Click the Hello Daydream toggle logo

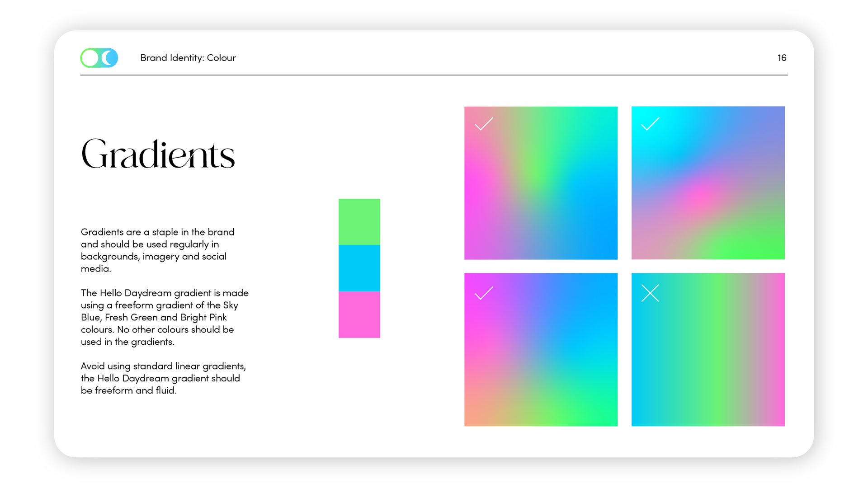click(99, 58)
